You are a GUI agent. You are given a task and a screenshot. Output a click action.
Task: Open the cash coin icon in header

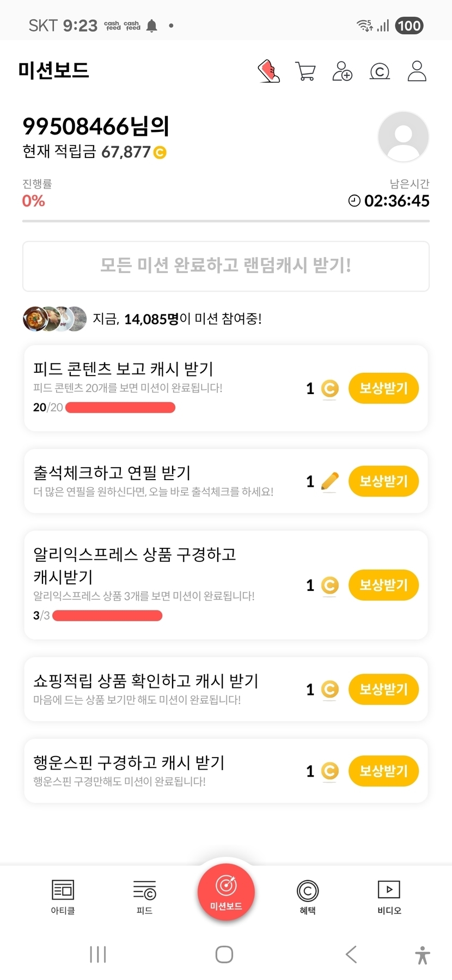[x=380, y=71]
